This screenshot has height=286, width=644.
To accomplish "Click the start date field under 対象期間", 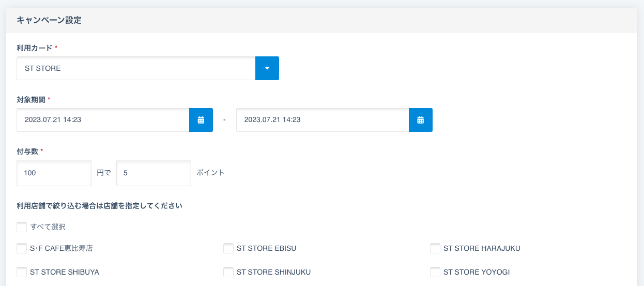I will (x=103, y=120).
